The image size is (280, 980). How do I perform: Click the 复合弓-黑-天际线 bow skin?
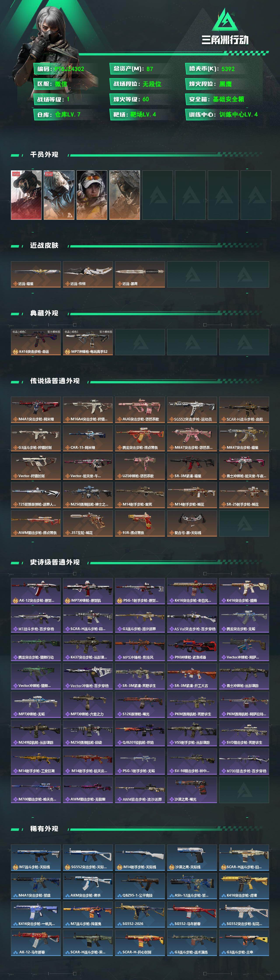point(192,523)
